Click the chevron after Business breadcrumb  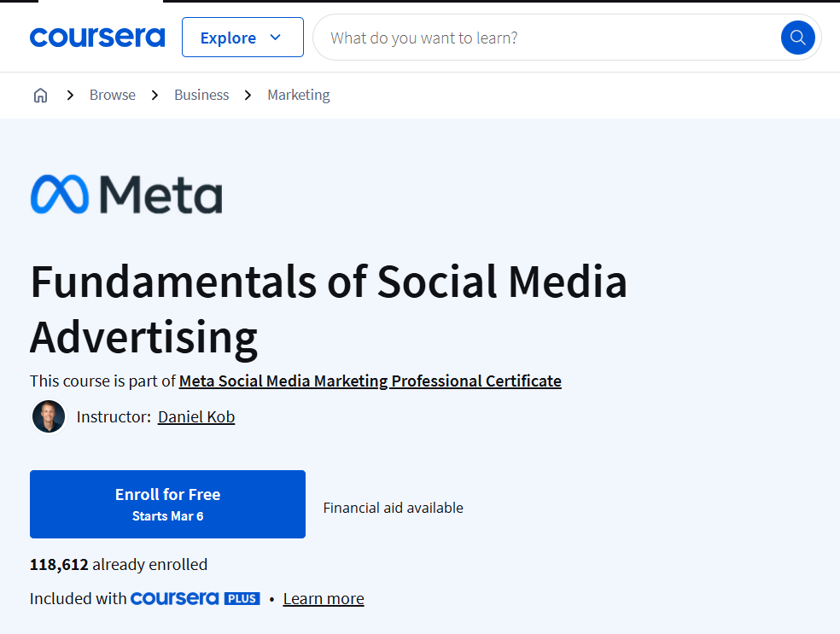247,95
